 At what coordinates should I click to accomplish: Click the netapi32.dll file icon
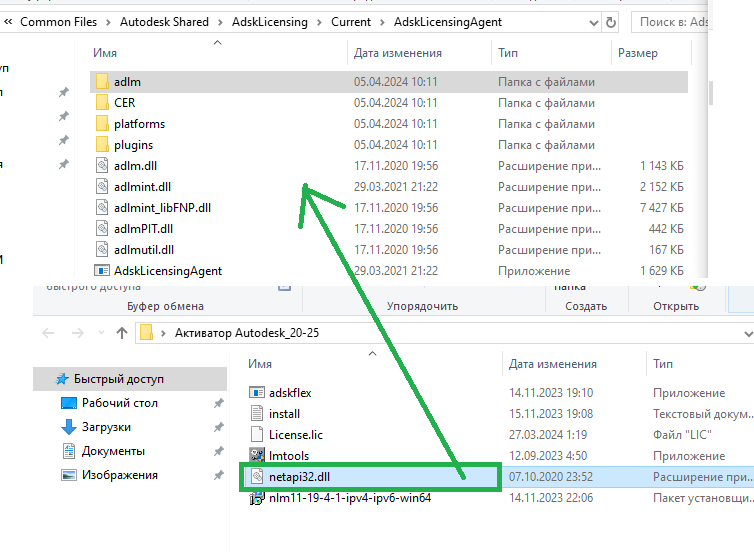[x=256, y=477]
